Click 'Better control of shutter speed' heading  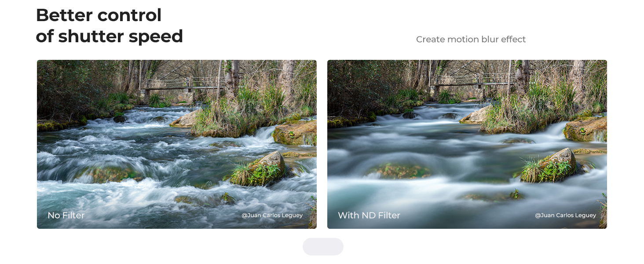[109, 26]
